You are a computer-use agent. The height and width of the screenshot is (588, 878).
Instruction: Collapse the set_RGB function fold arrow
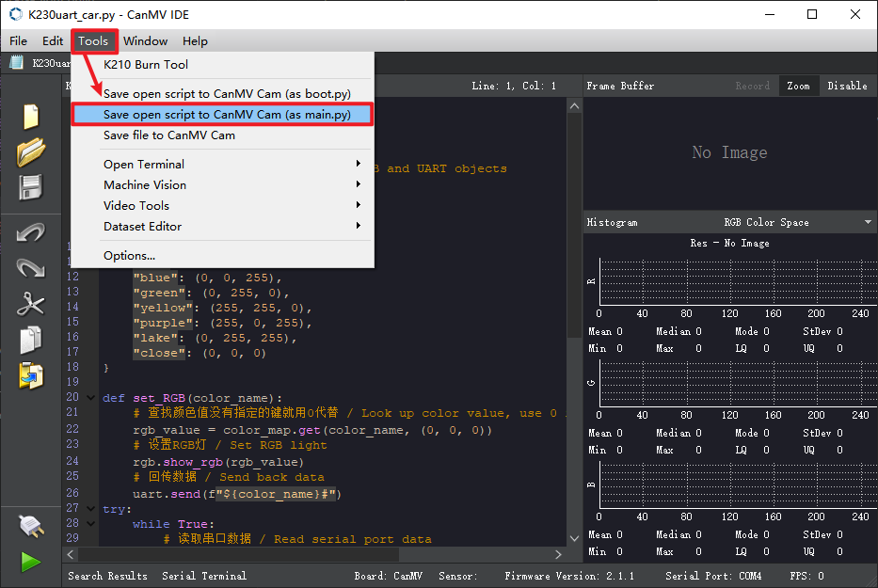90,398
